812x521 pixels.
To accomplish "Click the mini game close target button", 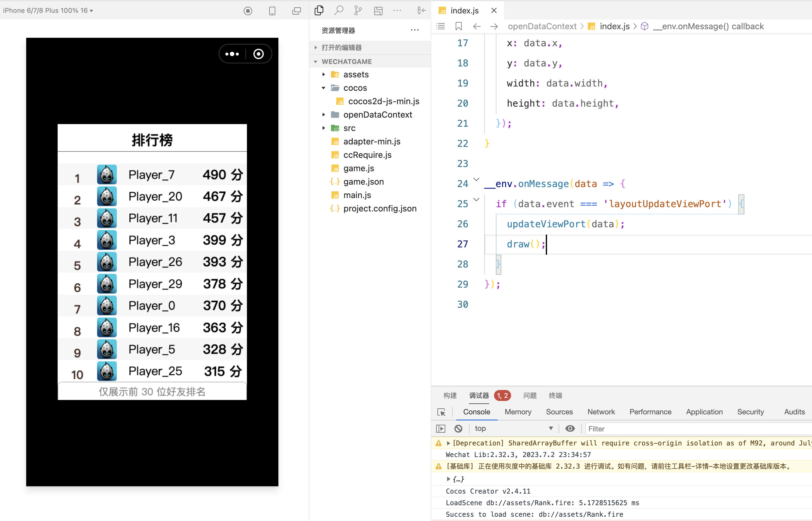I will click(259, 54).
